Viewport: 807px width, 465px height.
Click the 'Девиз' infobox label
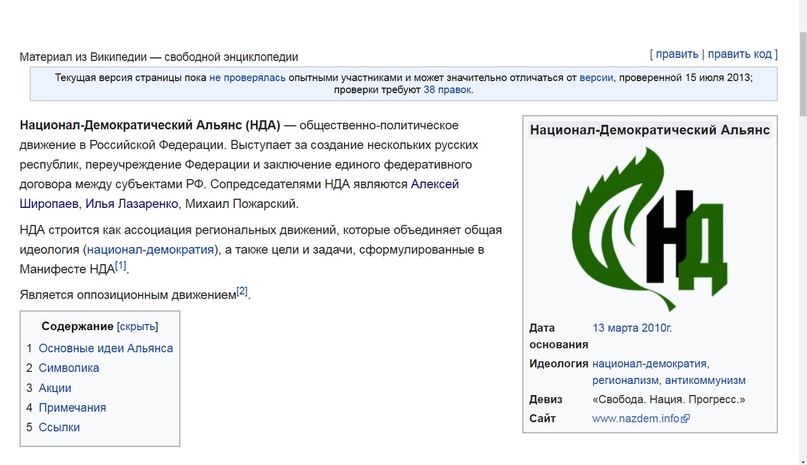click(546, 399)
